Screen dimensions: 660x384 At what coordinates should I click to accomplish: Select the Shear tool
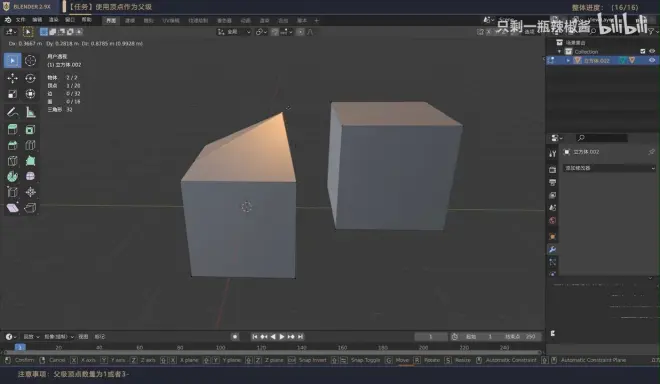[13, 208]
